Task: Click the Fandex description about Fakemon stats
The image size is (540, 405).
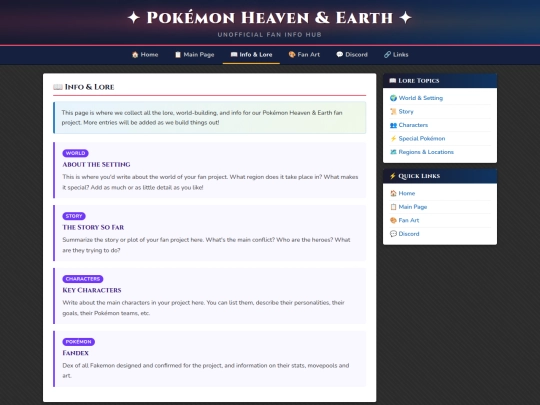Action: [x=206, y=371]
